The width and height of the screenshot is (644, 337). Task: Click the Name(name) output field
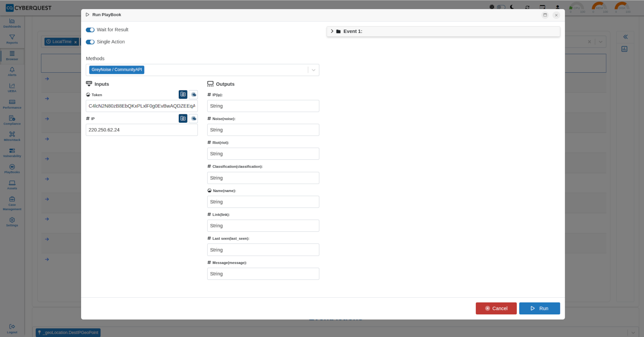(263, 202)
